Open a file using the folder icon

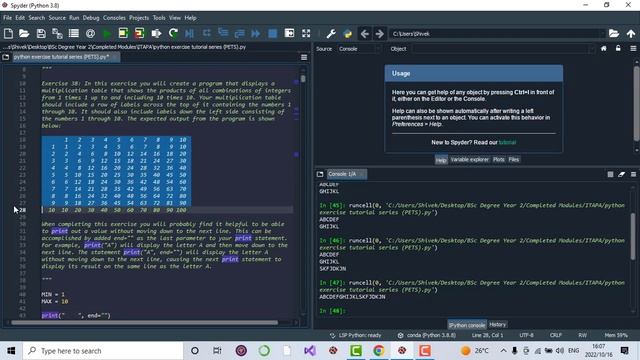tap(24, 33)
